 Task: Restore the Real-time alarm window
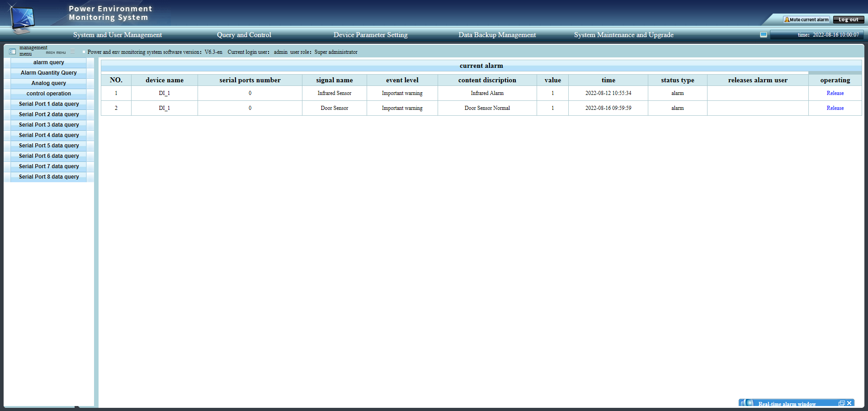[841, 403]
